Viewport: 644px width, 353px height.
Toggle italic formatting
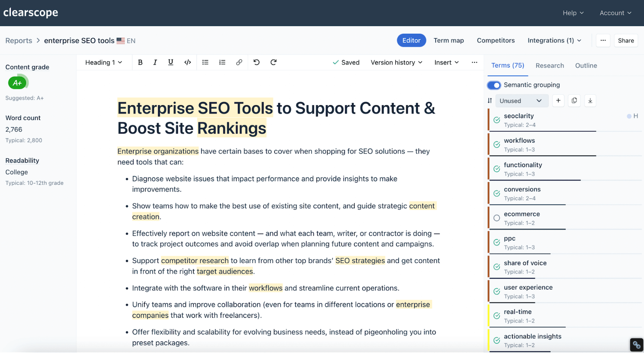155,62
